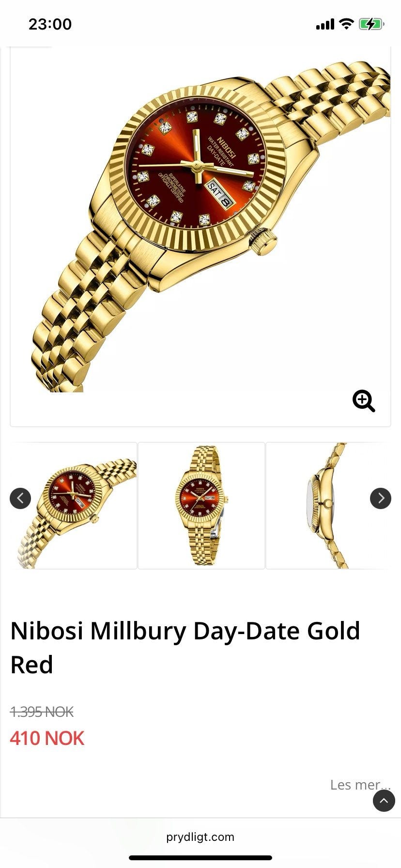Image resolution: width=401 pixels, height=868 pixels.
Task: Tap the red 410 NOK sale price
Action: point(47,738)
